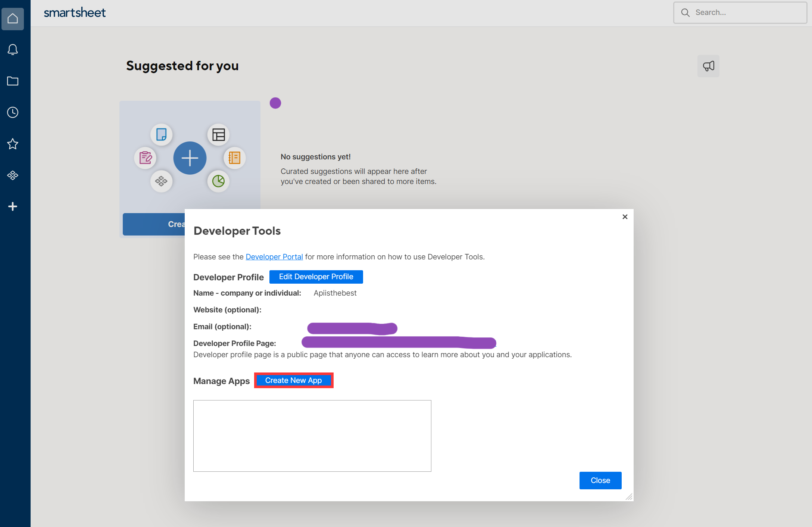Image resolution: width=812 pixels, height=527 pixels.
Task: Select the WorkApps diamond icon in create card
Action: click(161, 181)
